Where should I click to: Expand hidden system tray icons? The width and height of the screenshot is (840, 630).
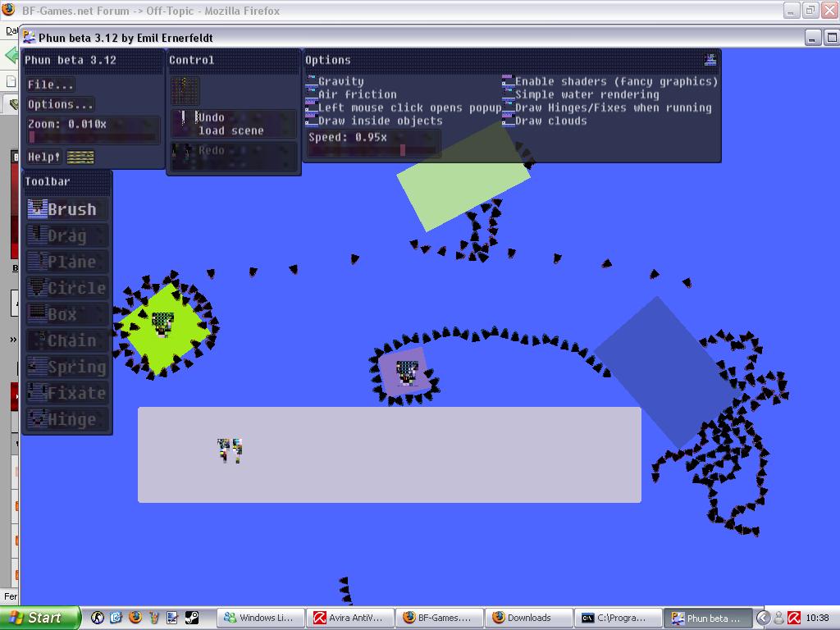tap(763, 618)
